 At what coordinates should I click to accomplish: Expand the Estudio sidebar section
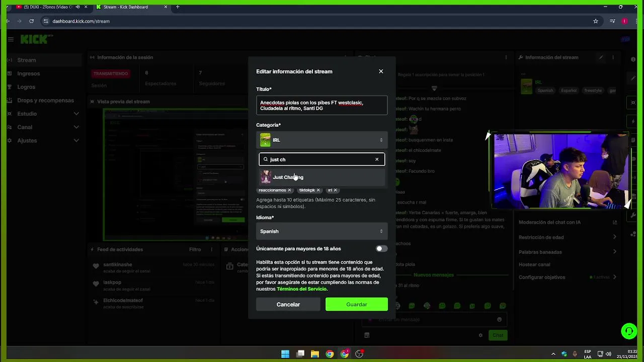pos(43,114)
